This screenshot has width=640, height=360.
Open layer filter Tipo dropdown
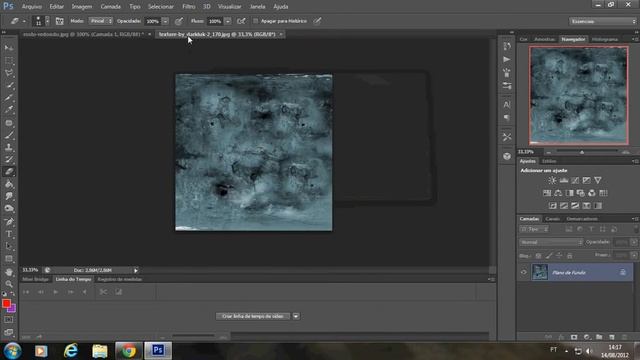(x=534, y=229)
